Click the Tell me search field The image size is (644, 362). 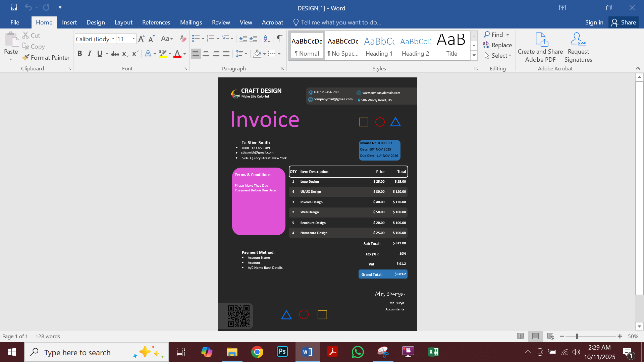[x=341, y=22]
